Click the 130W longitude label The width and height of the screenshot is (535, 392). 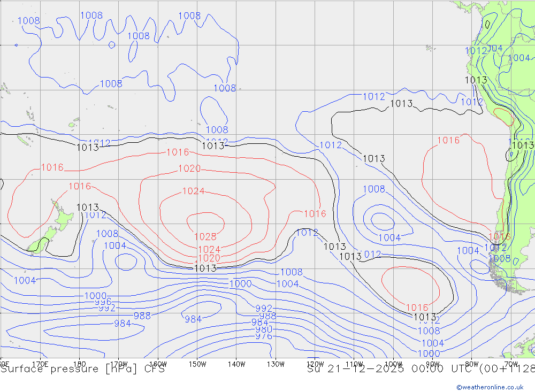[276, 364]
